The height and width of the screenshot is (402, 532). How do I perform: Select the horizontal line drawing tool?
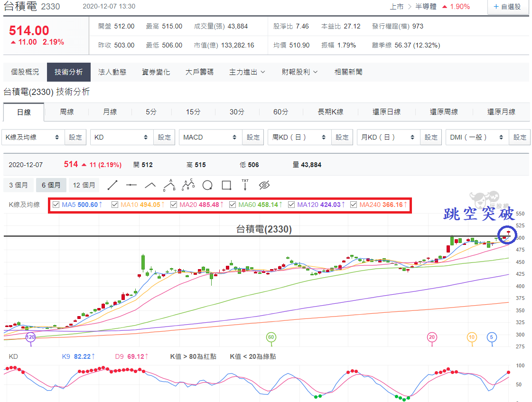[x=131, y=185]
